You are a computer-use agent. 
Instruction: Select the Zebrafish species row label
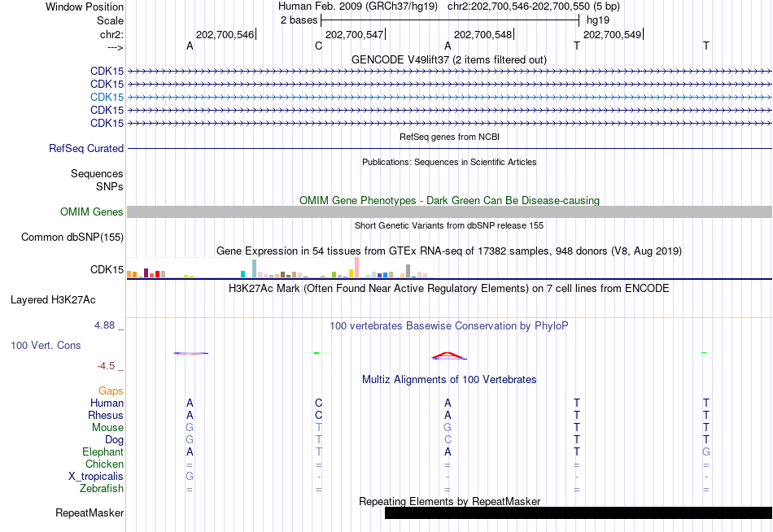[x=102, y=489]
